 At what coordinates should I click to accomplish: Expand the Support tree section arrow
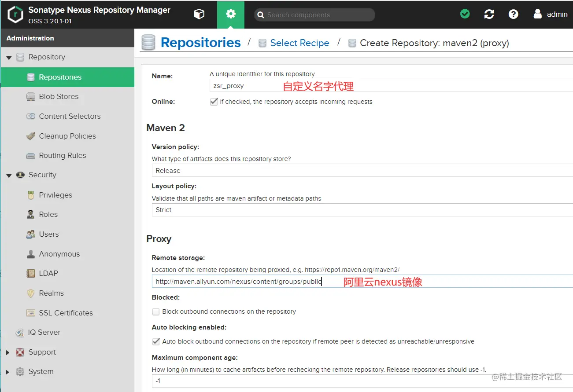point(7,352)
